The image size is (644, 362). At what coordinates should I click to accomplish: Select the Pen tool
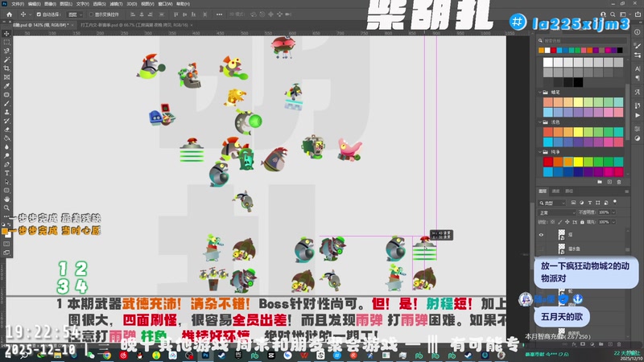(x=6, y=164)
